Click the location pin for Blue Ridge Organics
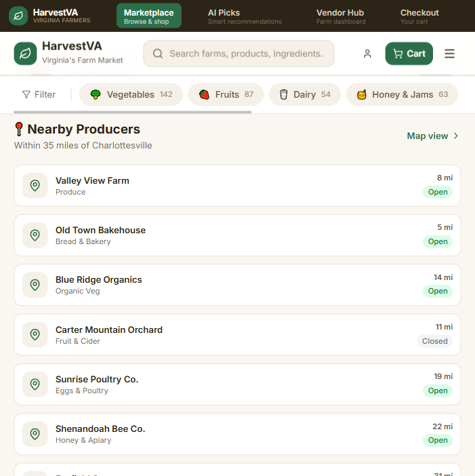Viewport: 475px width, 476px height. 35,285
